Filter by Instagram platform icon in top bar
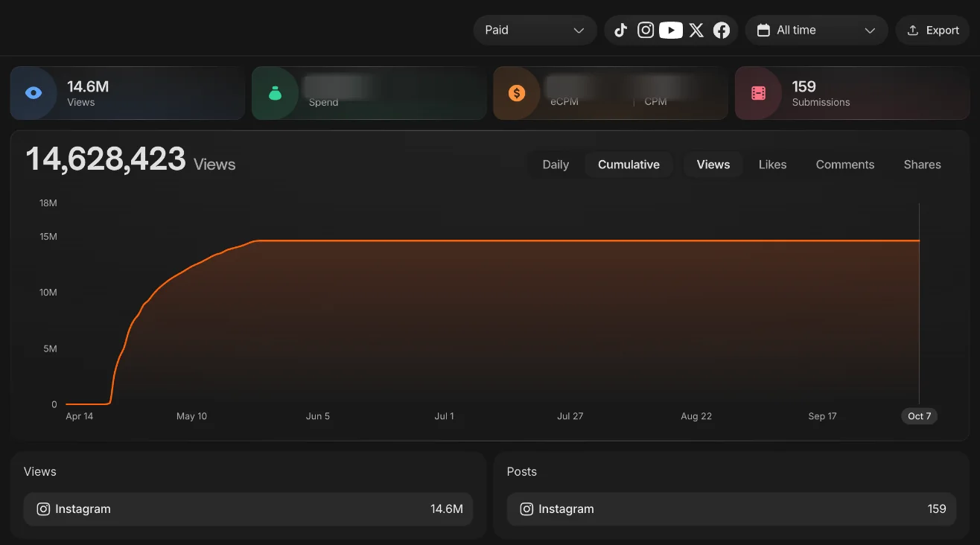The height and width of the screenshot is (545, 980). point(646,31)
